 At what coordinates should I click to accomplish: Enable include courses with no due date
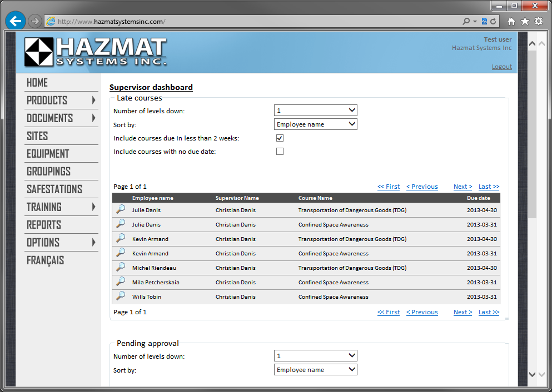280,151
